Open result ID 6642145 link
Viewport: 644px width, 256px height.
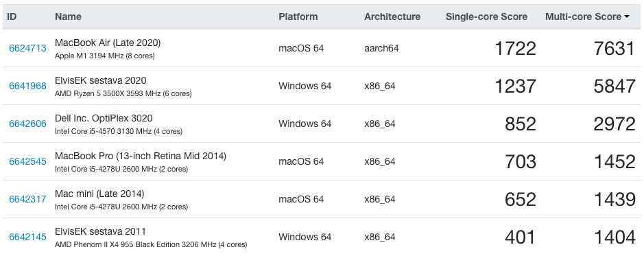point(27,237)
